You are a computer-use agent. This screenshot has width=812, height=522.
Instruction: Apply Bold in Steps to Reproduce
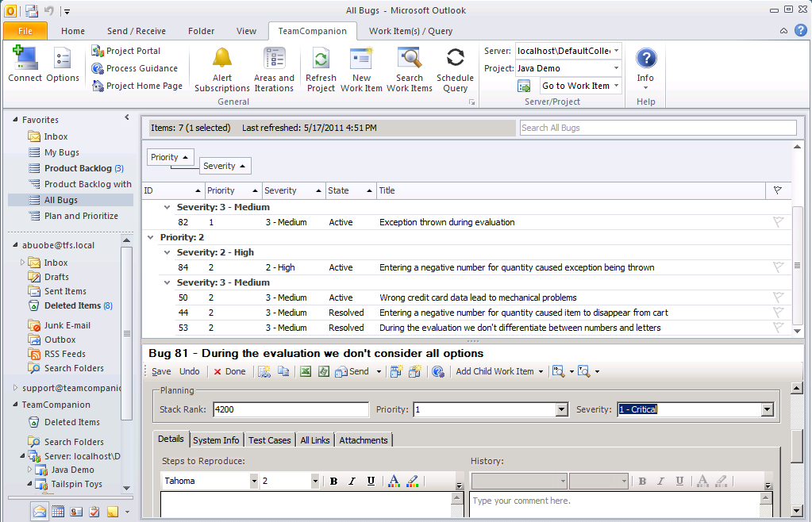333,481
